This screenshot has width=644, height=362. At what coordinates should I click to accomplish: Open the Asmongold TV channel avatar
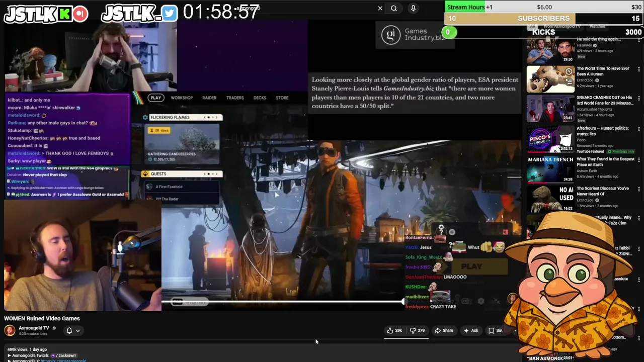tap(10, 330)
